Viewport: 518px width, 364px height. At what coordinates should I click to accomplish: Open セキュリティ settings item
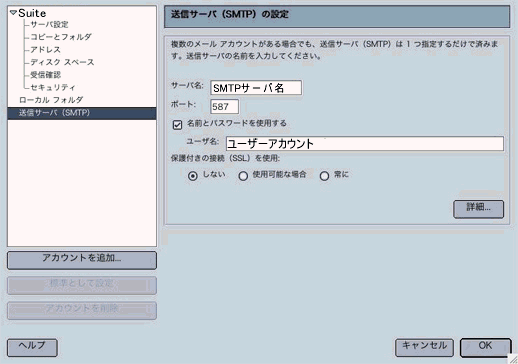53,87
